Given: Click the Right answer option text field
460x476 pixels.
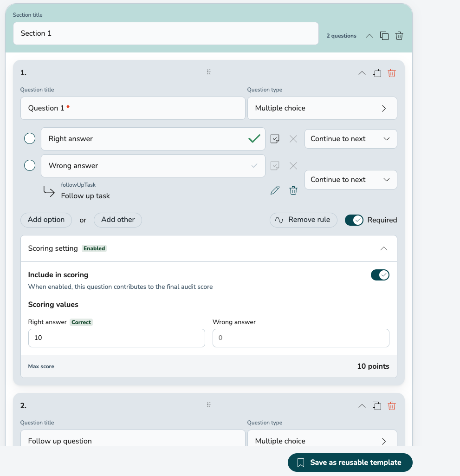Looking at the screenshot, I should (x=153, y=139).
